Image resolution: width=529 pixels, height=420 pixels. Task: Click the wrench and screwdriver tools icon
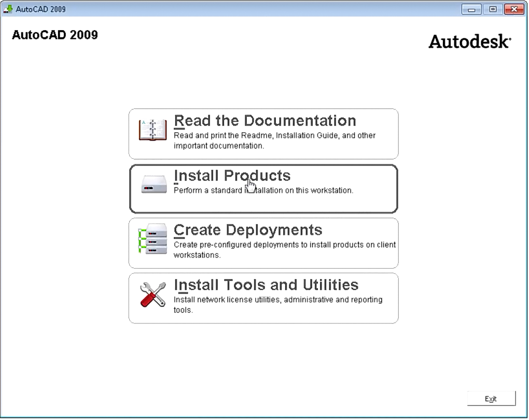coord(153,294)
